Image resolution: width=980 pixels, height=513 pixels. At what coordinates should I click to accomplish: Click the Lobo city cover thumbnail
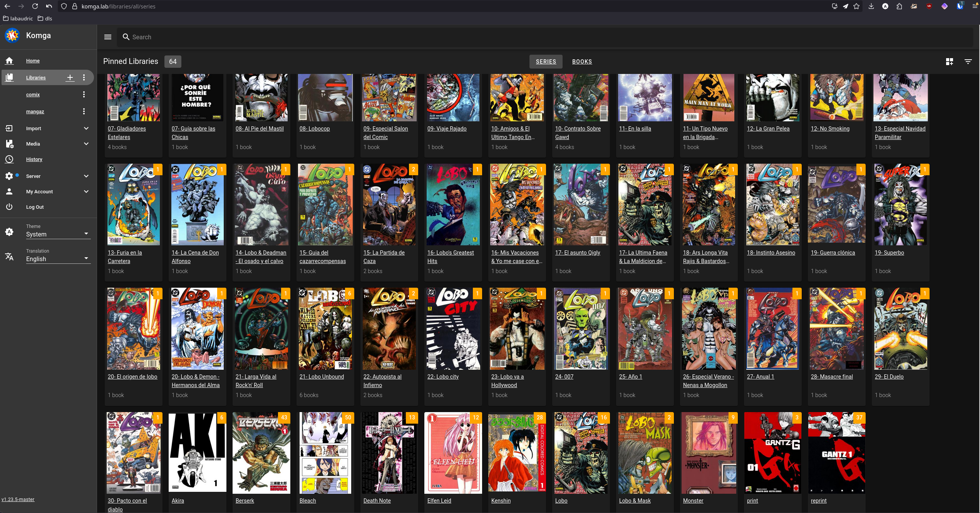click(x=453, y=329)
